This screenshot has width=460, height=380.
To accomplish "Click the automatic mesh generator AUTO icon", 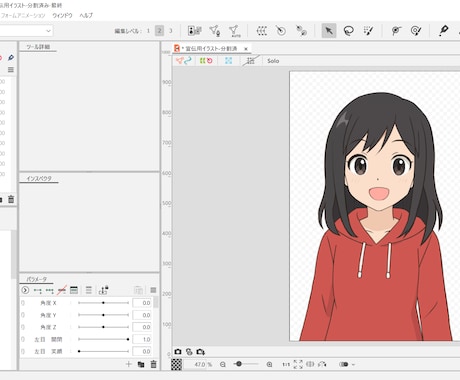I will [234, 31].
